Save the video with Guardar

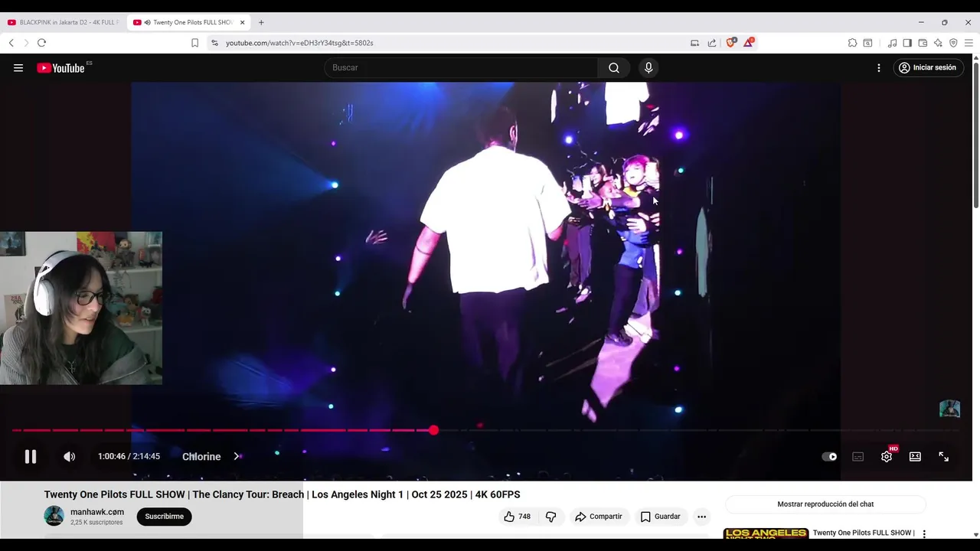(x=660, y=517)
